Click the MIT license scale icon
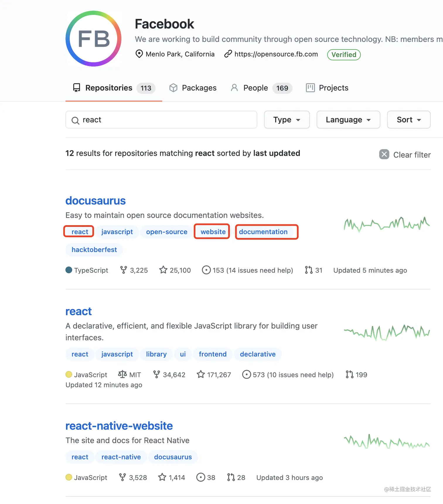Screen dimensions: 443x504 click(122, 374)
